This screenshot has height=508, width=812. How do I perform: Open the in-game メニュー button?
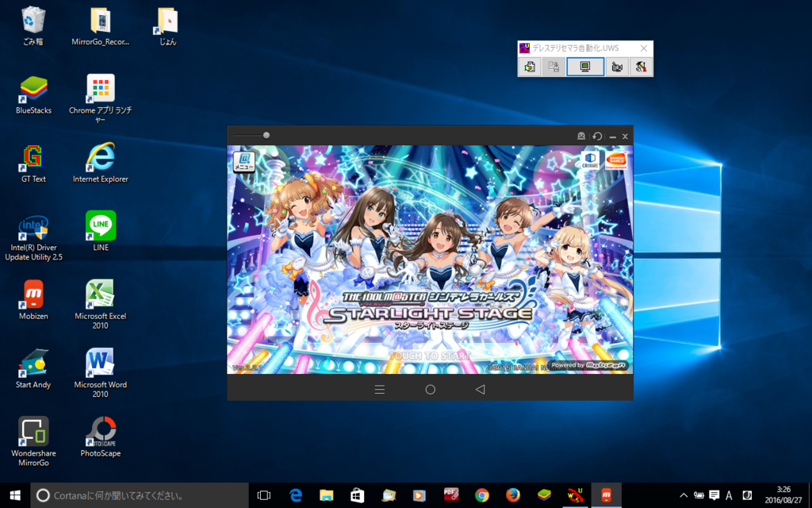(244, 162)
